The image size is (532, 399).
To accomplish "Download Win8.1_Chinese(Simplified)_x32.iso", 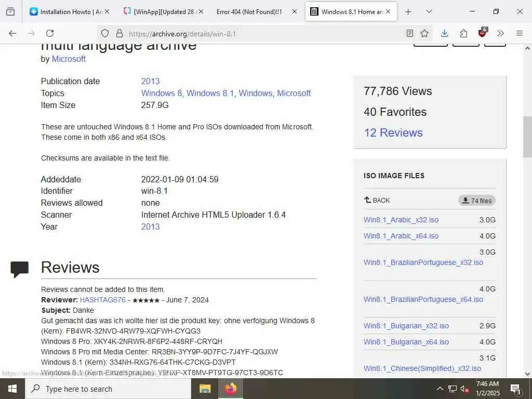I will click(x=422, y=368).
